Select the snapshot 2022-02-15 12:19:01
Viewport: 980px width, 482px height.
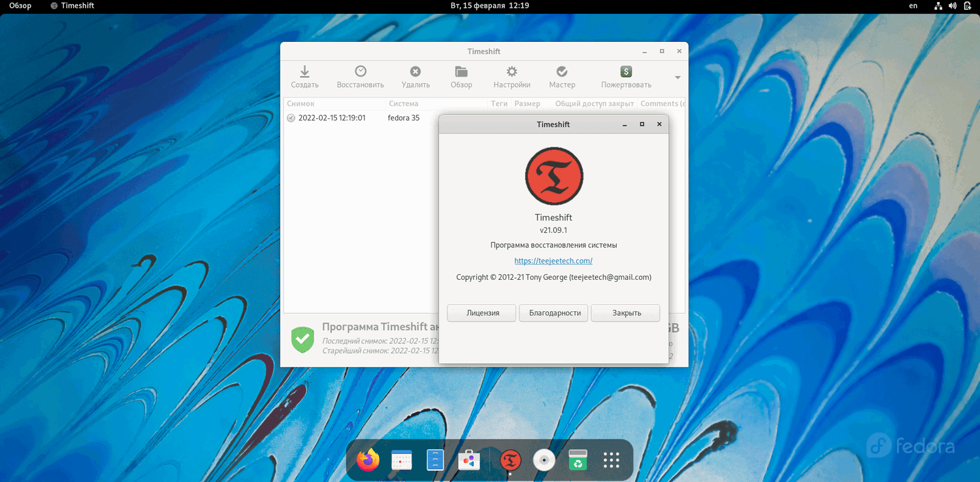[x=332, y=118]
